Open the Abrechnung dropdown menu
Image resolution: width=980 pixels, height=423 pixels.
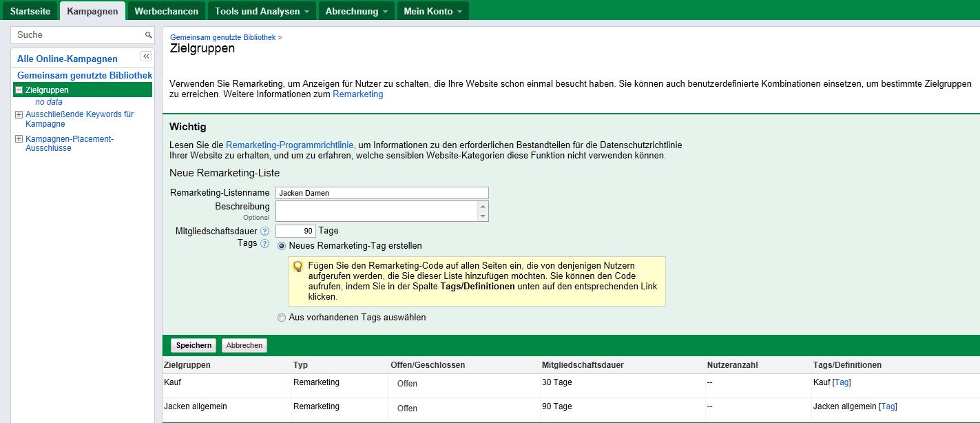click(357, 11)
